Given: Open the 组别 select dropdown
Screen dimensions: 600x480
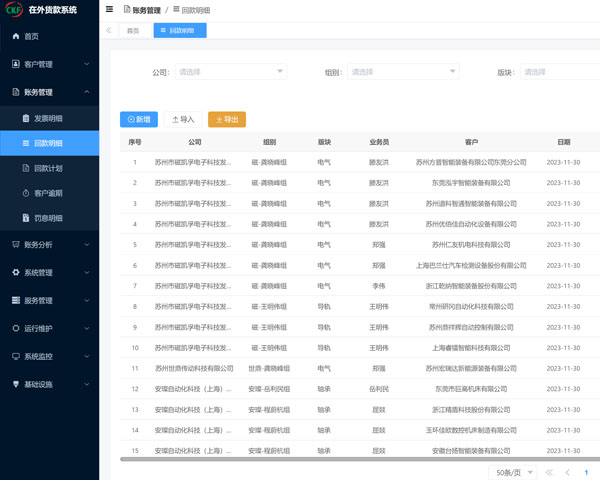Looking at the screenshot, I should point(403,72).
